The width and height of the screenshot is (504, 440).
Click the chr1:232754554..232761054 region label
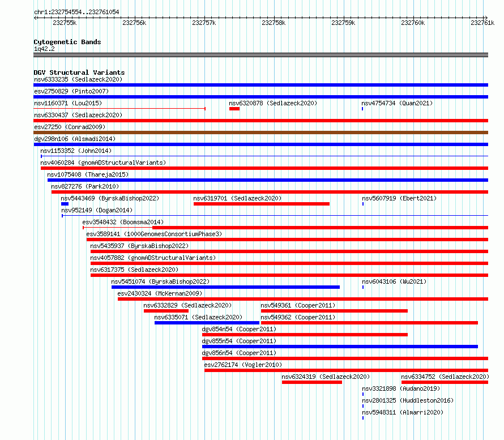click(x=76, y=12)
